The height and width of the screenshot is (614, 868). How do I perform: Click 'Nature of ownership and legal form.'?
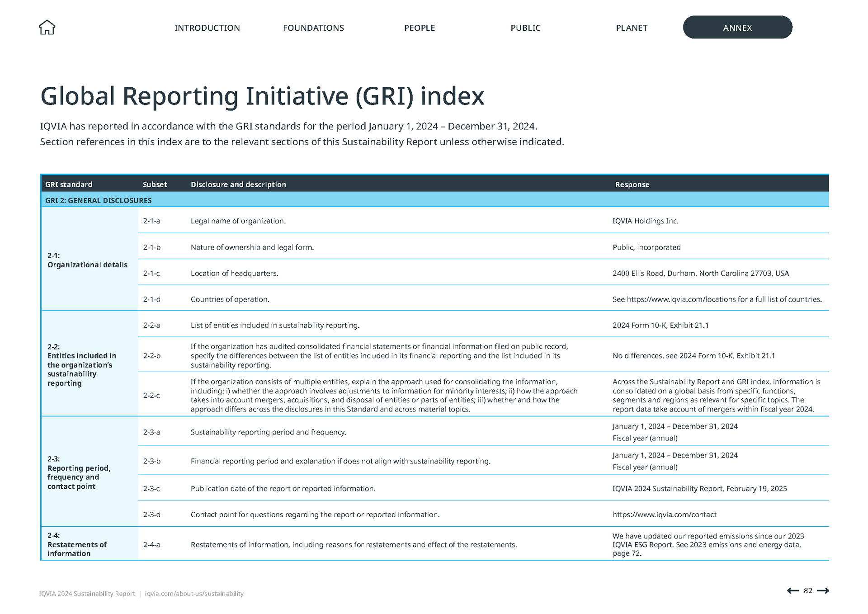(252, 247)
